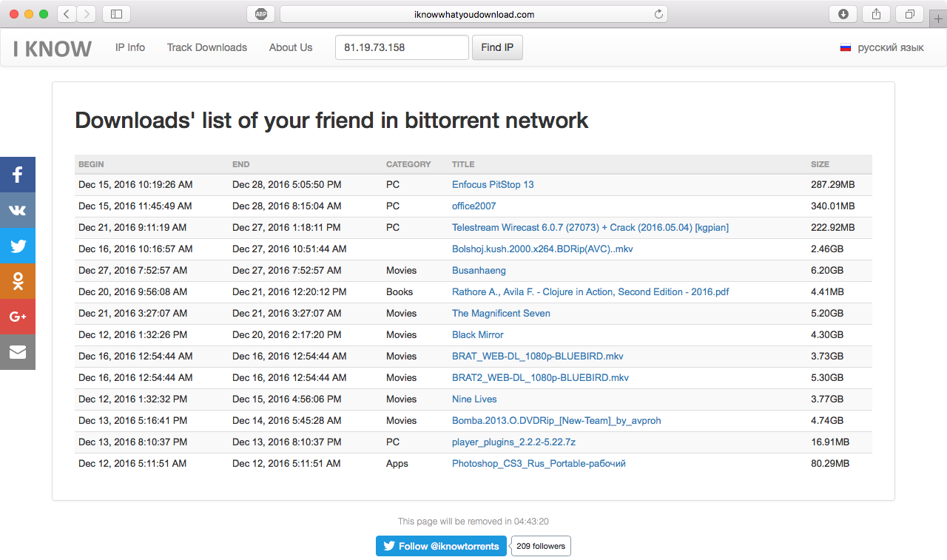Open the About Us page

pyautogui.click(x=291, y=47)
